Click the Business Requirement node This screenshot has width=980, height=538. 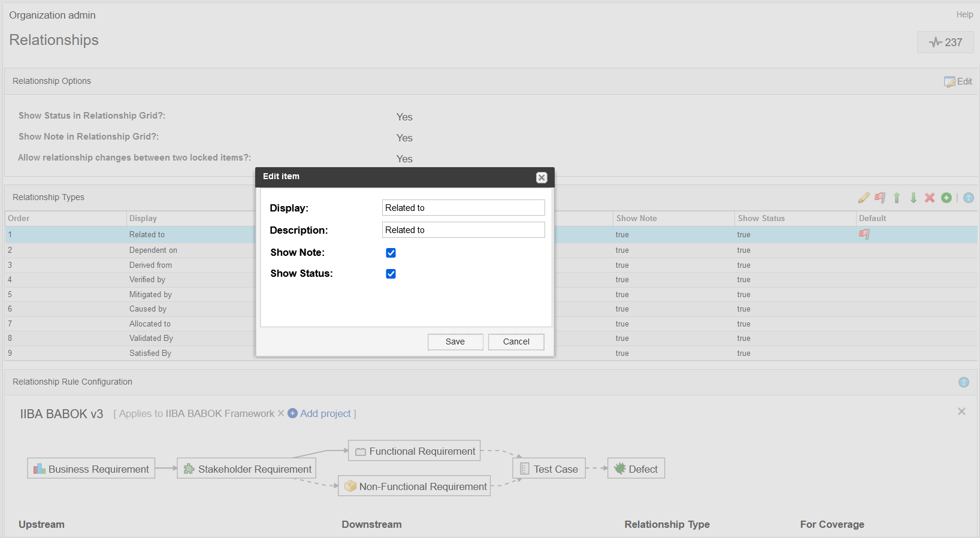[91, 469]
